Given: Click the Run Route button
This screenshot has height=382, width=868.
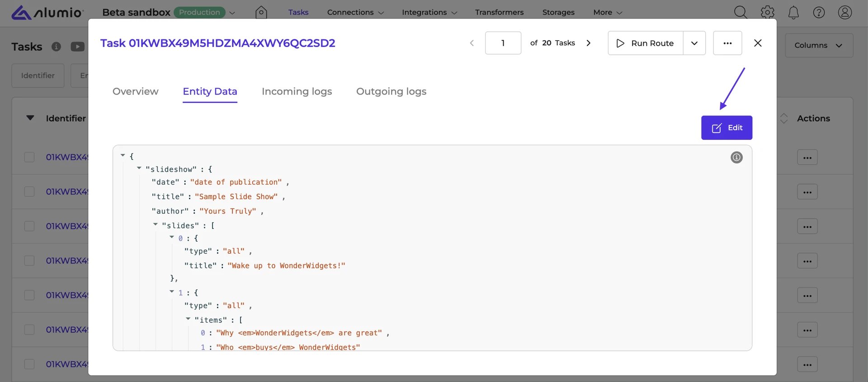Looking at the screenshot, I should 646,43.
